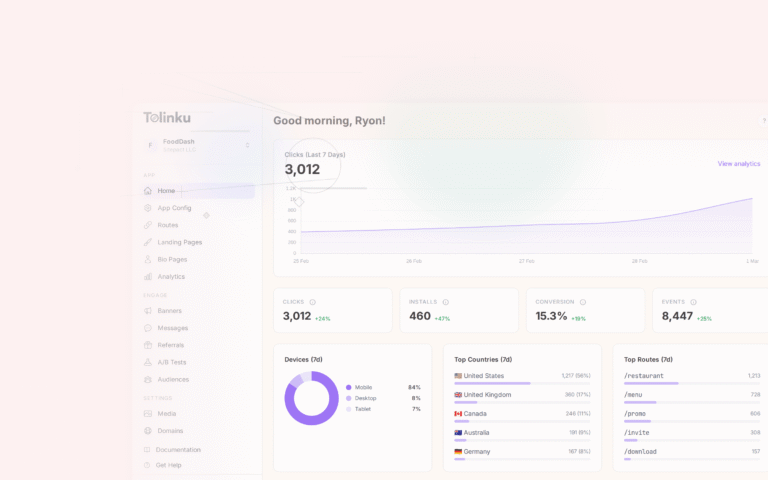
Task: Click the 8,447 events value
Action: click(677, 316)
